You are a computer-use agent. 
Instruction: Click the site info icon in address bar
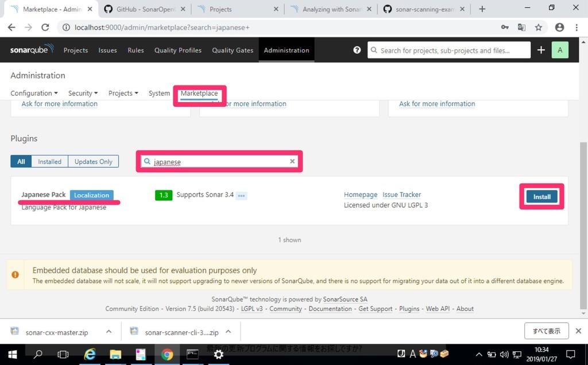pyautogui.click(x=66, y=28)
